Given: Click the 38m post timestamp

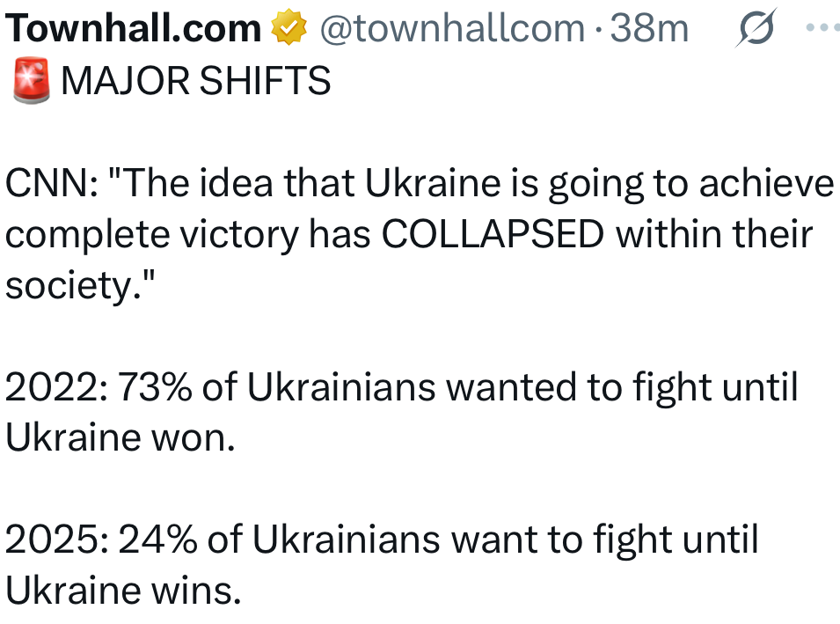Looking at the screenshot, I should pos(649,30).
